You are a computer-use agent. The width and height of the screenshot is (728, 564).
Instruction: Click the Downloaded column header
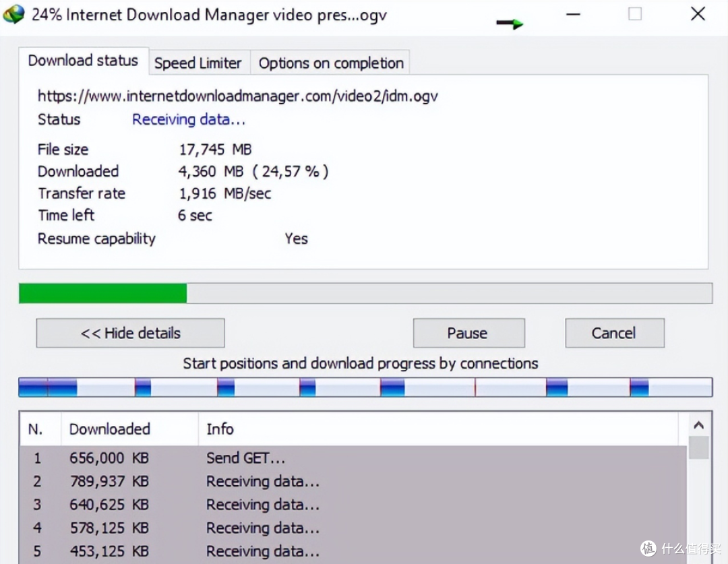[110, 429]
